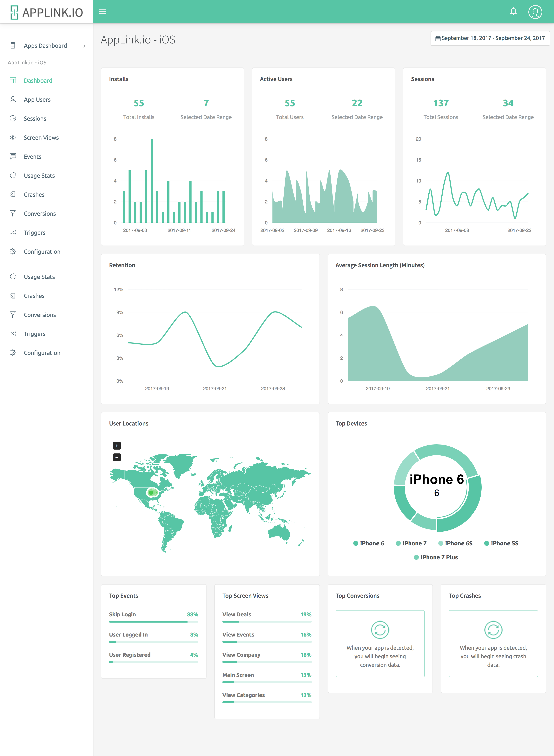Click the Events chat bubble icon
The image size is (554, 756).
pos(13,156)
